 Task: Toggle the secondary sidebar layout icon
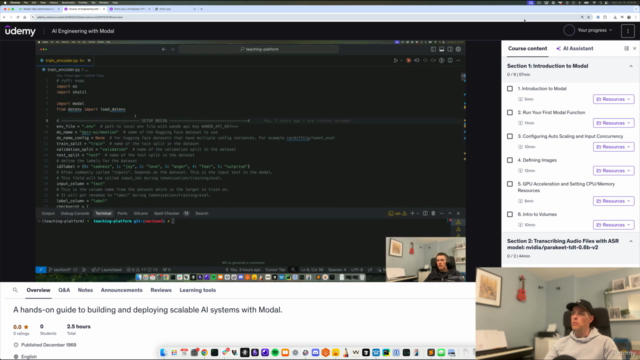point(450,49)
